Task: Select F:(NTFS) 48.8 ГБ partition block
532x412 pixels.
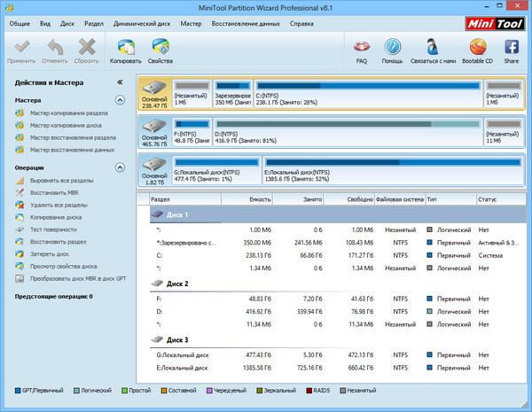Action: click(192, 132)
